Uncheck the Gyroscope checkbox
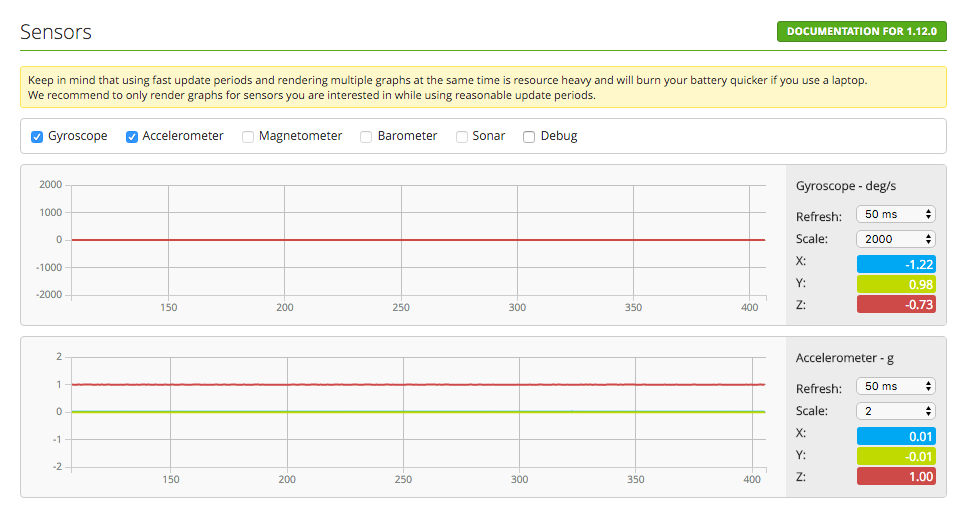 pyautogui.click(x=37, y=136)
